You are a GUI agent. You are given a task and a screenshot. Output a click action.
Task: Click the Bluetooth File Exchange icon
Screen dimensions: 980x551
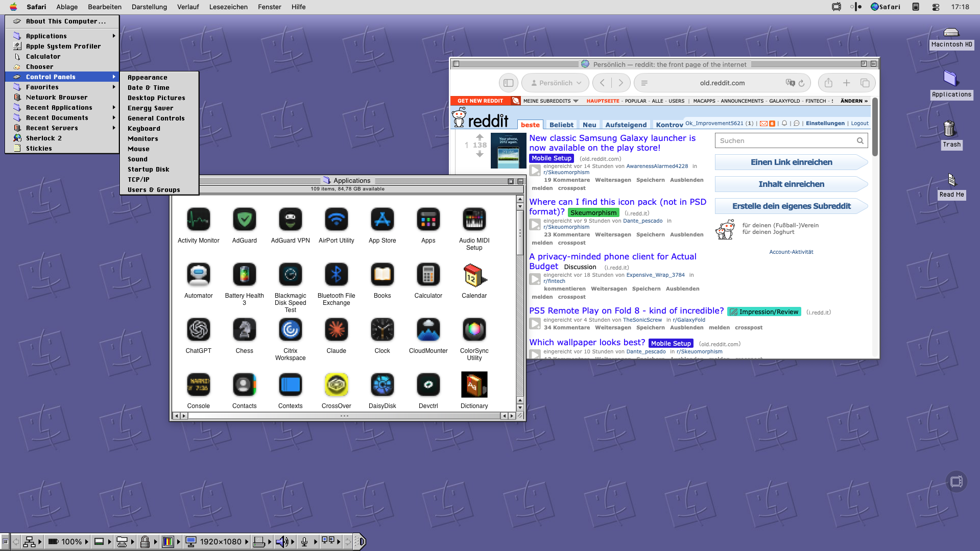pyautogui.click(x=336, y=275)
